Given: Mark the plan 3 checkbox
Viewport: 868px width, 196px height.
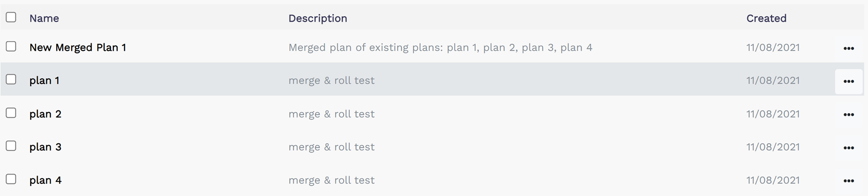Looking at the screenshot, I should [x=11, y=146].
